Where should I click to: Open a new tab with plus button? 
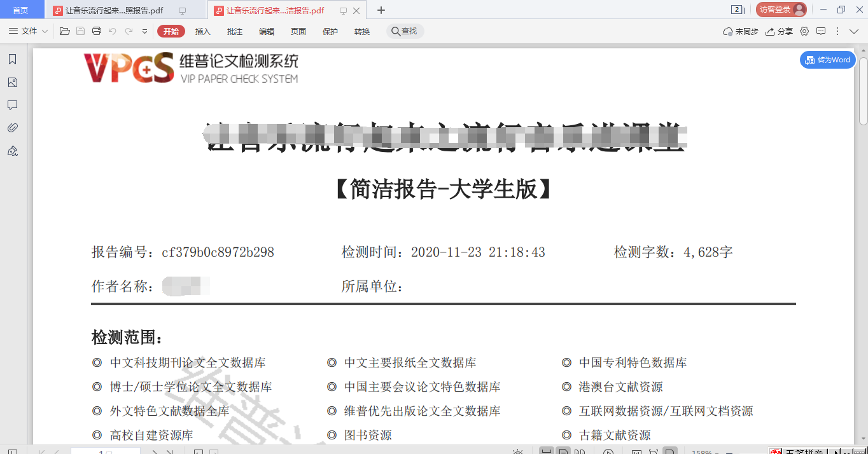point(381,10)
